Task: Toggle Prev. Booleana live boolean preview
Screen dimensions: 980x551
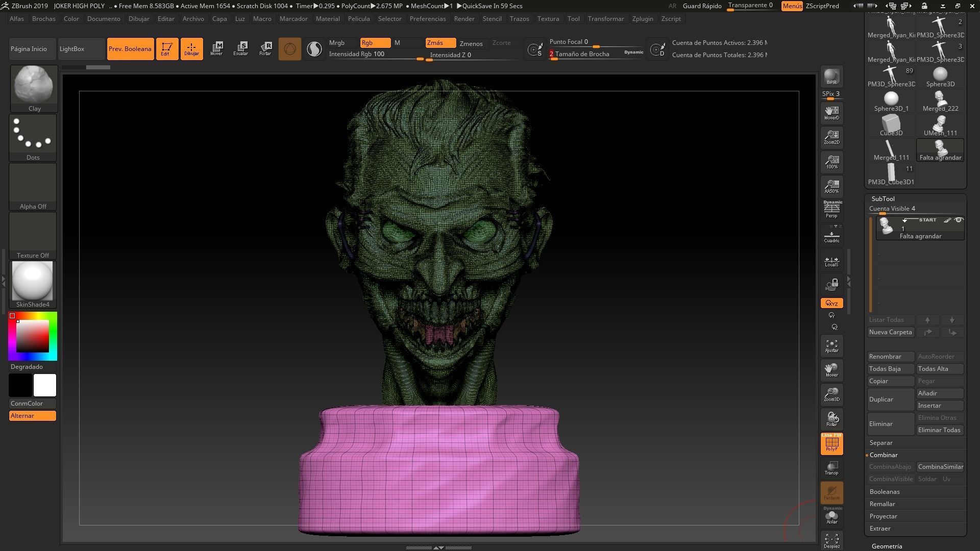Action: click(130, 49)
